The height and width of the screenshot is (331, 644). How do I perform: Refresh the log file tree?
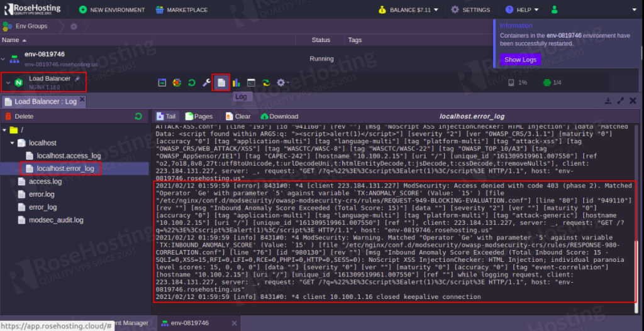click(x=138, y=116)
